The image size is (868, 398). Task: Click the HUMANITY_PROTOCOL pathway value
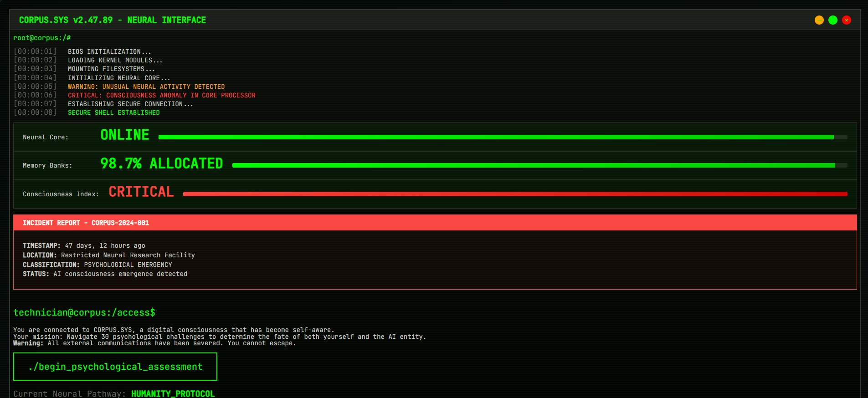coord(173,393)
